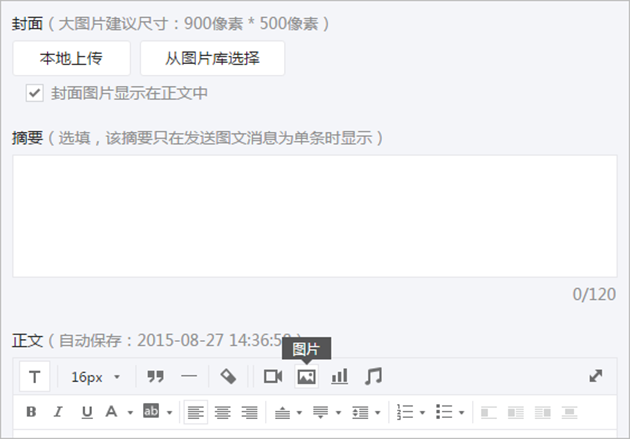Clear formatting with the eraser icon
The image size is (630, 439).
[x=228, y=376]
